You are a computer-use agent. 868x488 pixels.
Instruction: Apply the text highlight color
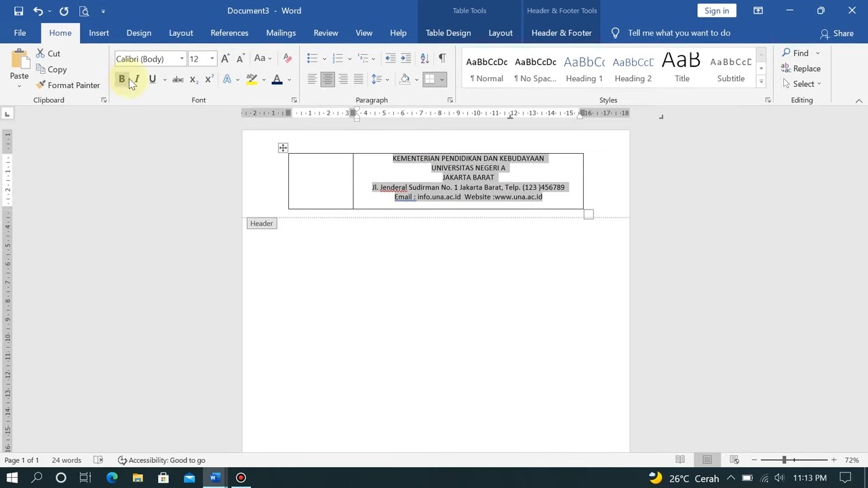coord(252,79)
